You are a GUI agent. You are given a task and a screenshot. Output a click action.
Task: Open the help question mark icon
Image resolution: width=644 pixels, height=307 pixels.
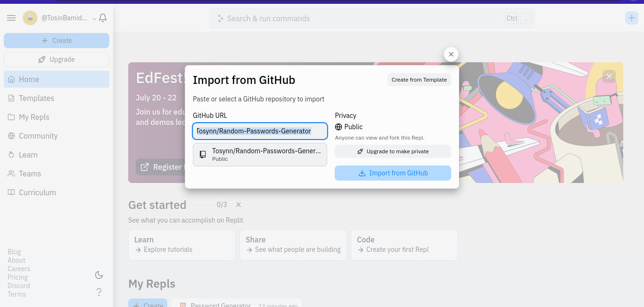pos(99,292)
